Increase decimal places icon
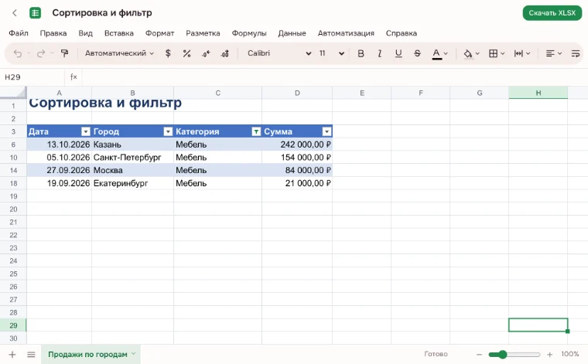Screen dimensions: 588x364 (224, 53)
